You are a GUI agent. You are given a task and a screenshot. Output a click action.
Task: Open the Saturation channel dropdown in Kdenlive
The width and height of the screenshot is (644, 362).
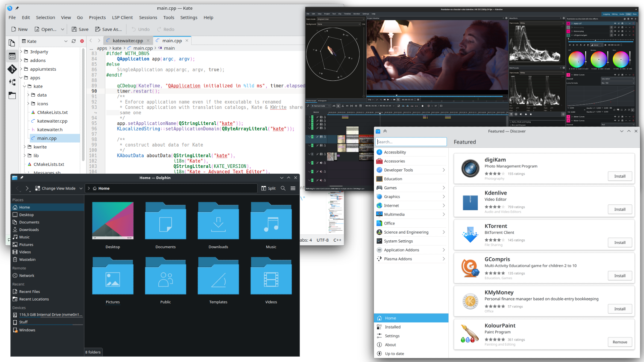[618, 79]
